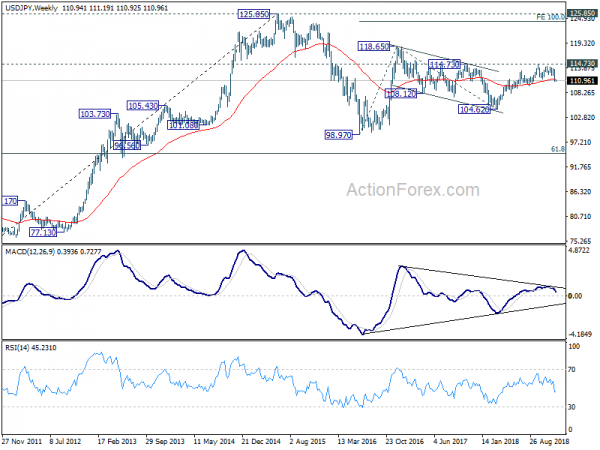Click the 61.8 retracement level label
Screen dimensions: 600x450
pyautogui.click(x=558, y=149)
